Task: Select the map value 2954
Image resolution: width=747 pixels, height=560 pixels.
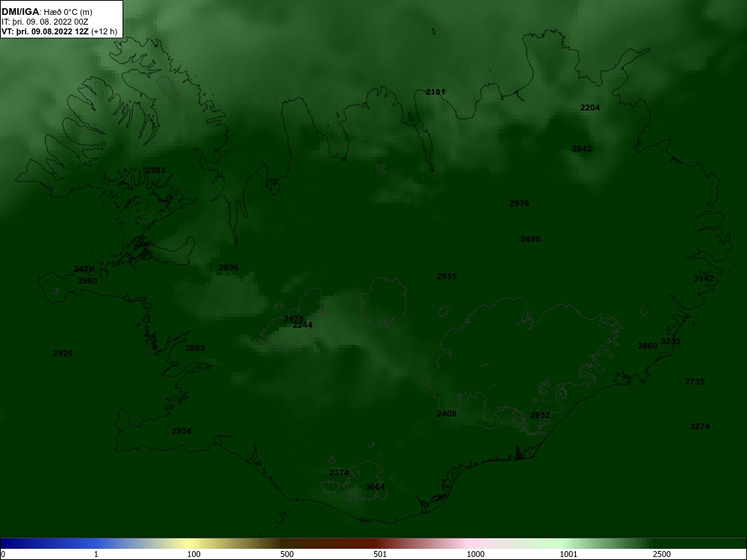Action: [182, 431]
